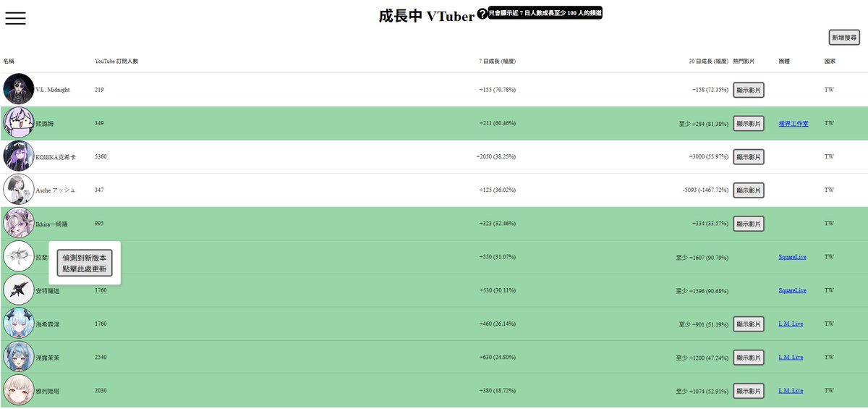
Task: Click the 30-day growth -5093 (-1467.72%)
Action: click(x=705, y=190)
